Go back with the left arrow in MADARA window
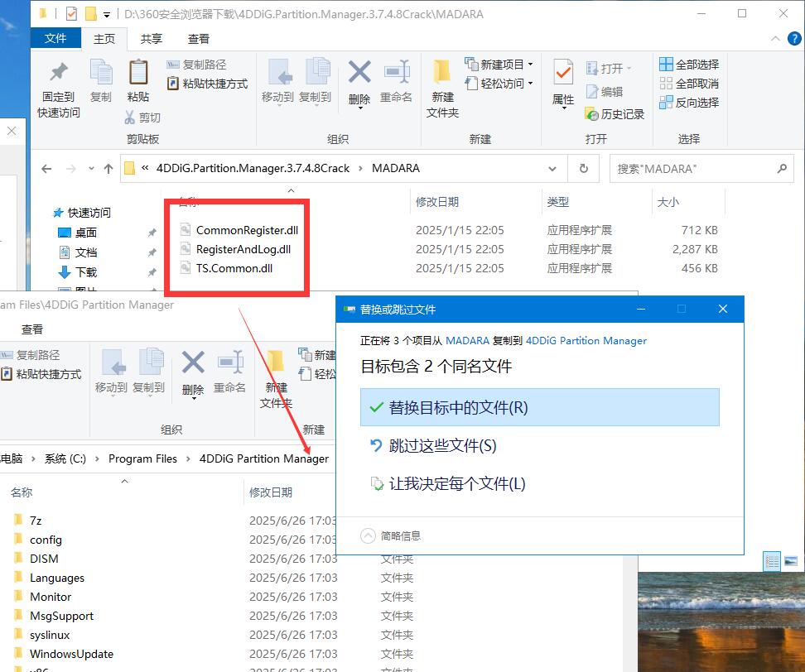Viewport: 805px width, 672px height. [46, 168]
